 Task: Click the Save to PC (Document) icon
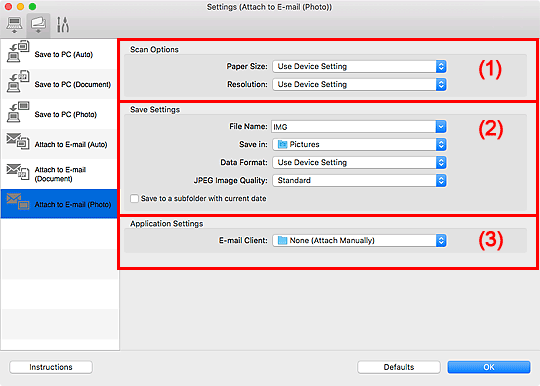click(18, 82)
